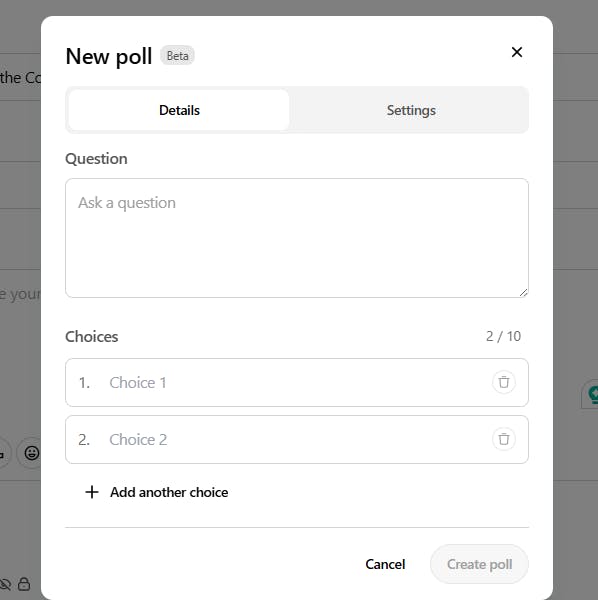Click the partially hidden button left of emoji
This screenshot has width=598, height=600.
pyautogui.click(x=3, y=453)
